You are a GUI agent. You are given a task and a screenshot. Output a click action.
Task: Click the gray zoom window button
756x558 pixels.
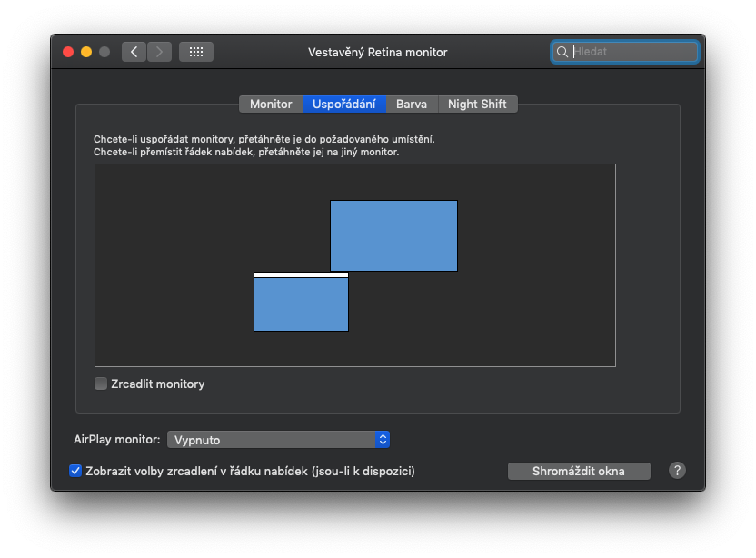coord(104,52)
